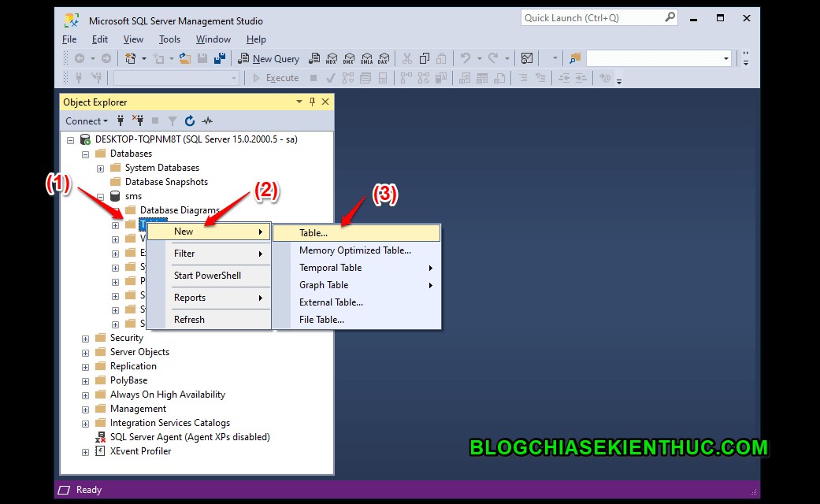Open a new DMX query

[x=349, y=58]
